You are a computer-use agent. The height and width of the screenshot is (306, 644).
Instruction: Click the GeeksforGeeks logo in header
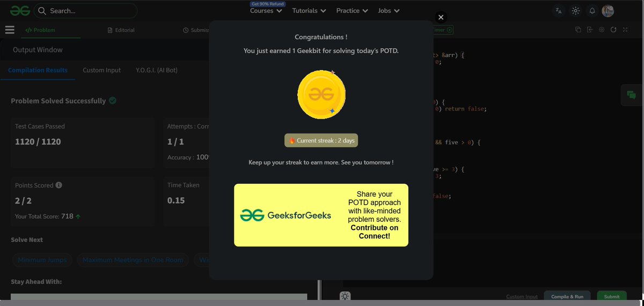pyautogui.click(x=19, y=10)
